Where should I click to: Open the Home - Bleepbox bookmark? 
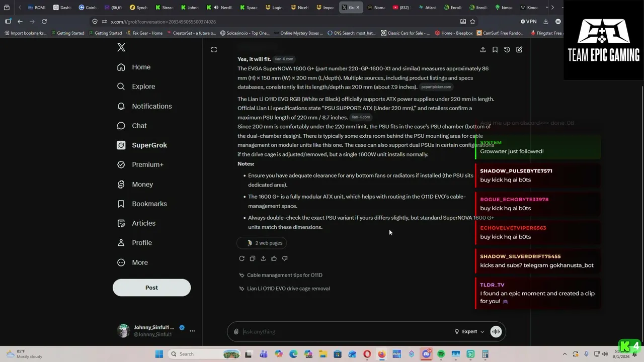coord(453,33)
